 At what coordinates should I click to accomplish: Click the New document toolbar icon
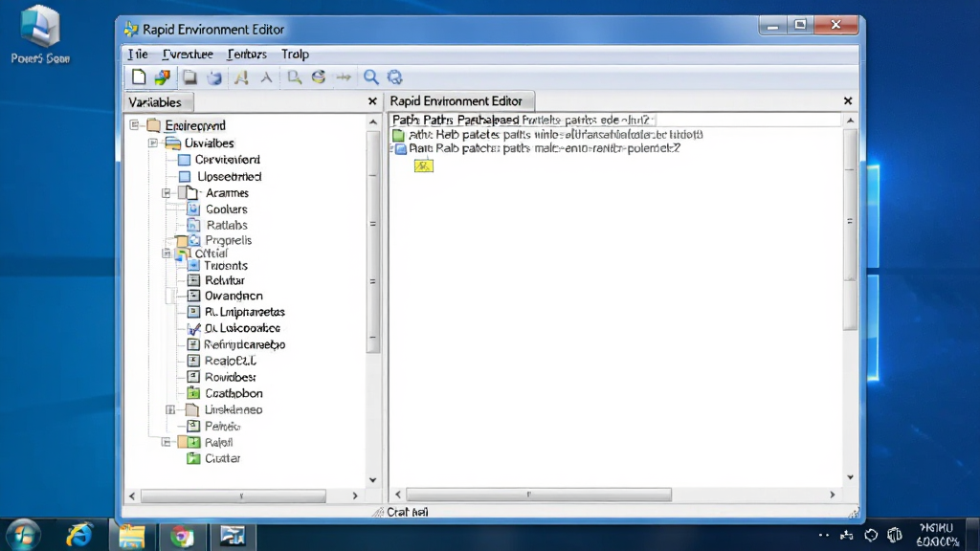click(x=139, y=77)
